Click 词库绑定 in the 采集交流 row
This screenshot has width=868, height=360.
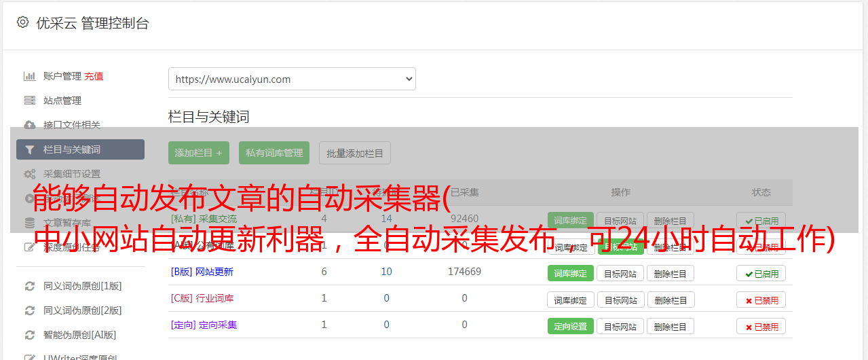571,221
